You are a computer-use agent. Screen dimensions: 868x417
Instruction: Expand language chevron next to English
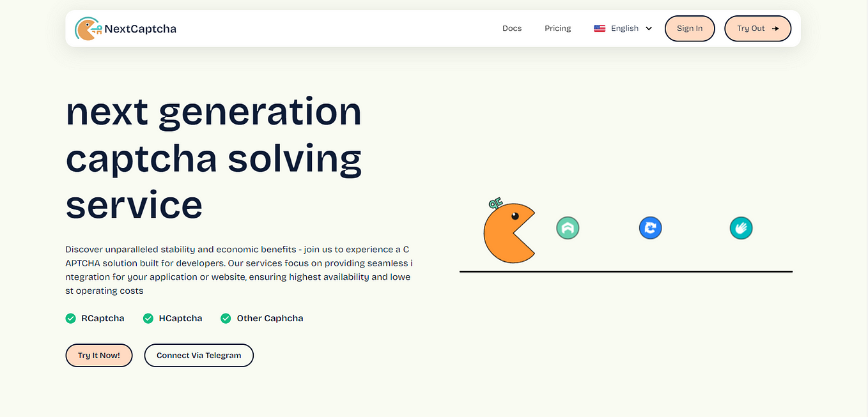(x=649, y=29)
